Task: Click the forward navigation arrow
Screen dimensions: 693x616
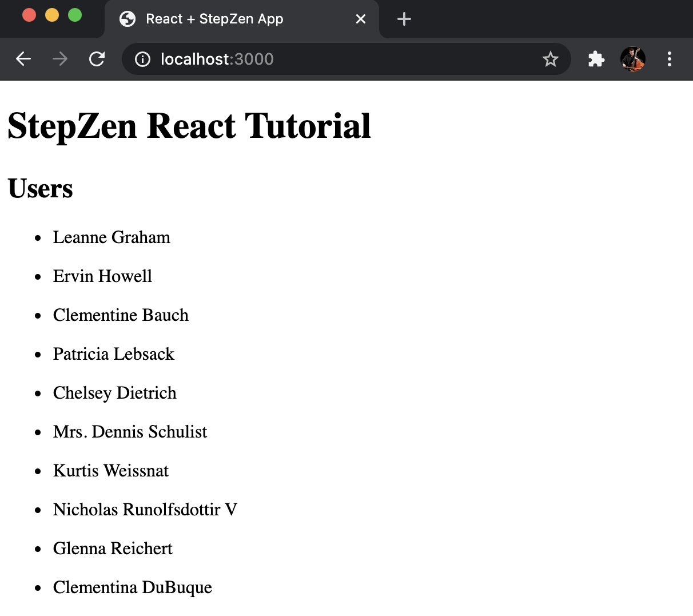Action: (59, 59)
